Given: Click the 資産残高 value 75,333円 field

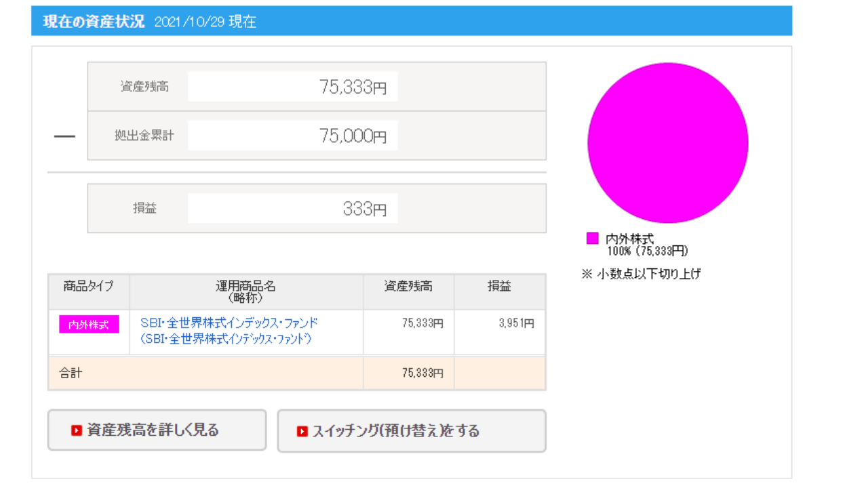Looking at the screenshot, I should point(293,87).
